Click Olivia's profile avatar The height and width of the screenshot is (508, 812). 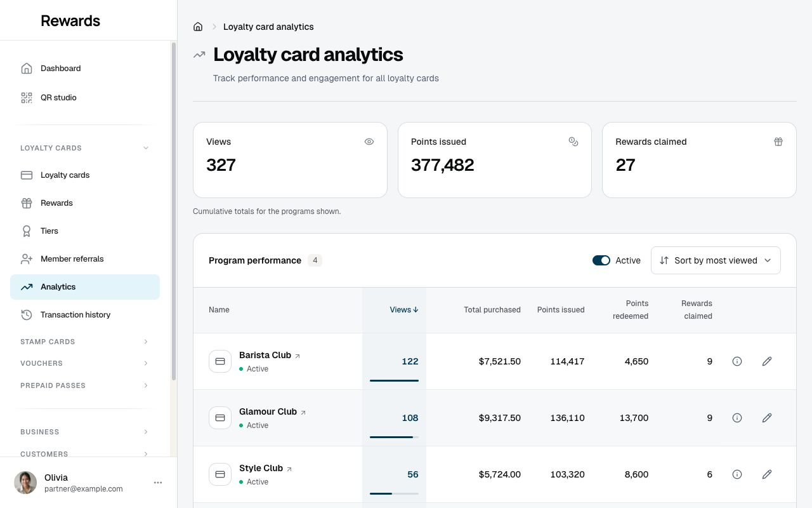(25, 483)
